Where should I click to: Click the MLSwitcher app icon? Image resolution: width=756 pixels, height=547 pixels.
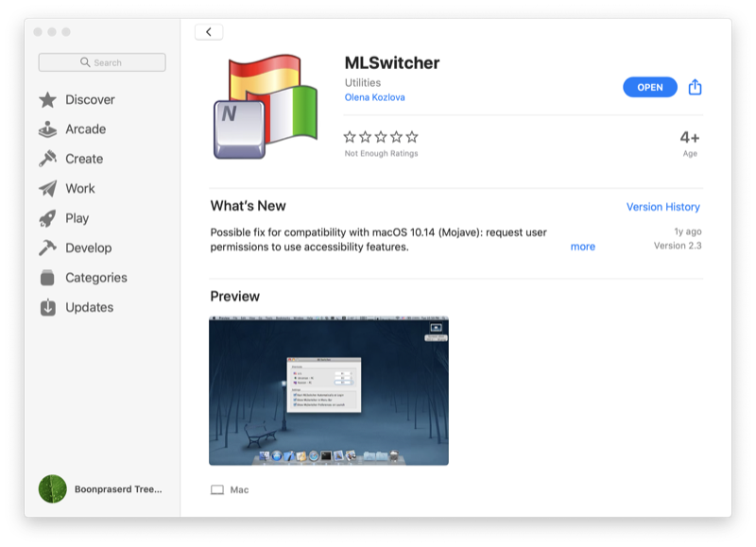coord(266,107)
